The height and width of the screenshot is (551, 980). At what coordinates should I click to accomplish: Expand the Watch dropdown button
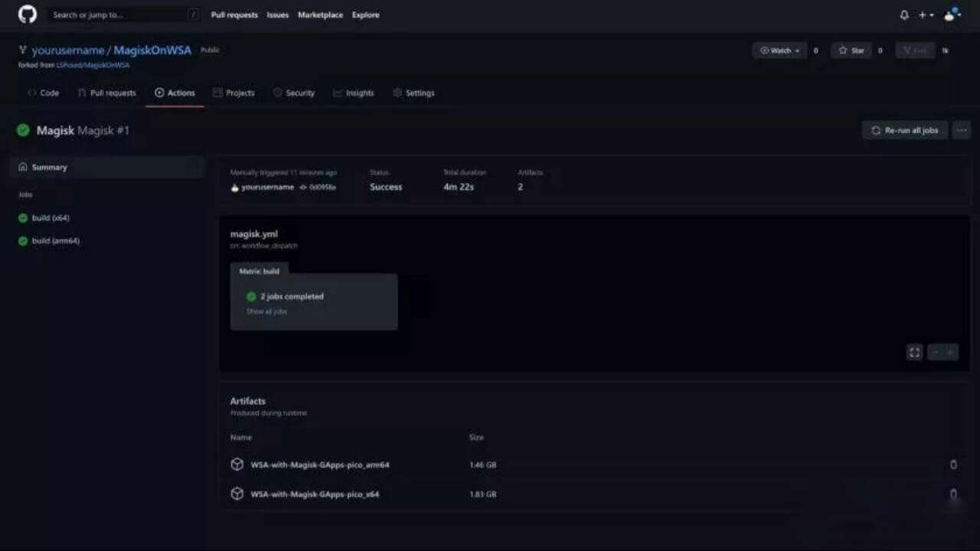[779, 51]
